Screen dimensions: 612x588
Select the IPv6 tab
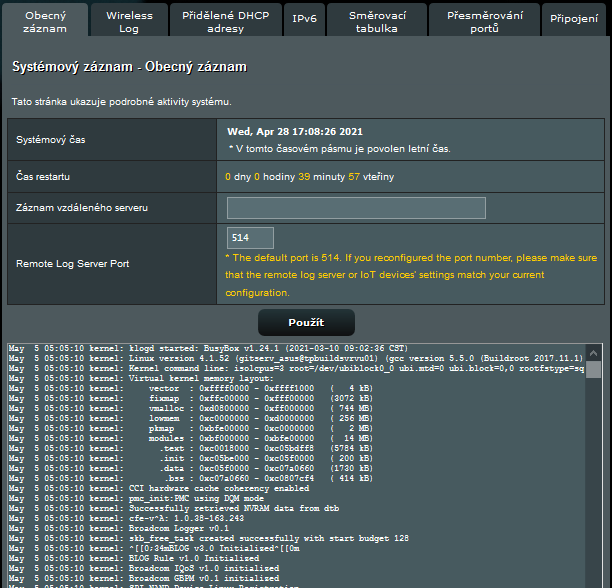click(305, 20)
